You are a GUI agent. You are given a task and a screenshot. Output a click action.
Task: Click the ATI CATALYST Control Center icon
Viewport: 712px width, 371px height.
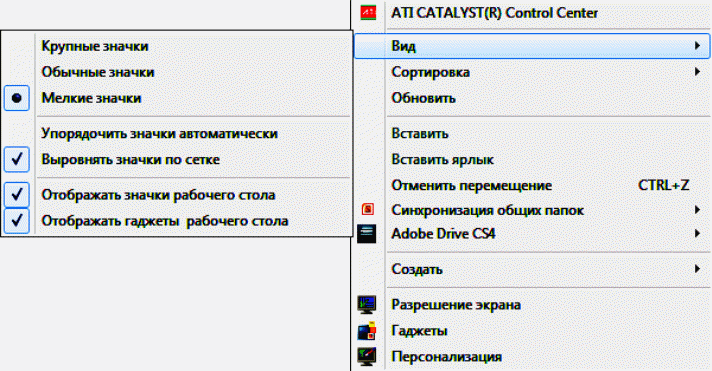click(368, 13)
